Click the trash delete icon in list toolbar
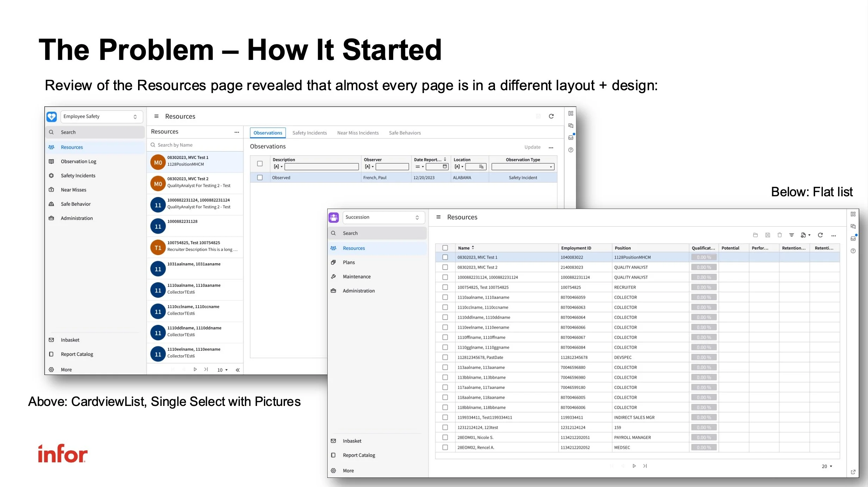Viewport: 868px width, 487px height. 780,235
